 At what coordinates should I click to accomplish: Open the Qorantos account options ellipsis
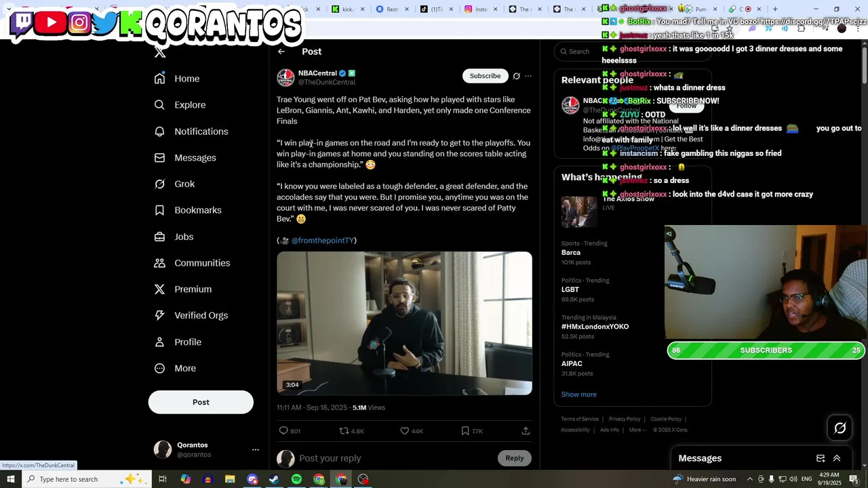tap(256, 449)
